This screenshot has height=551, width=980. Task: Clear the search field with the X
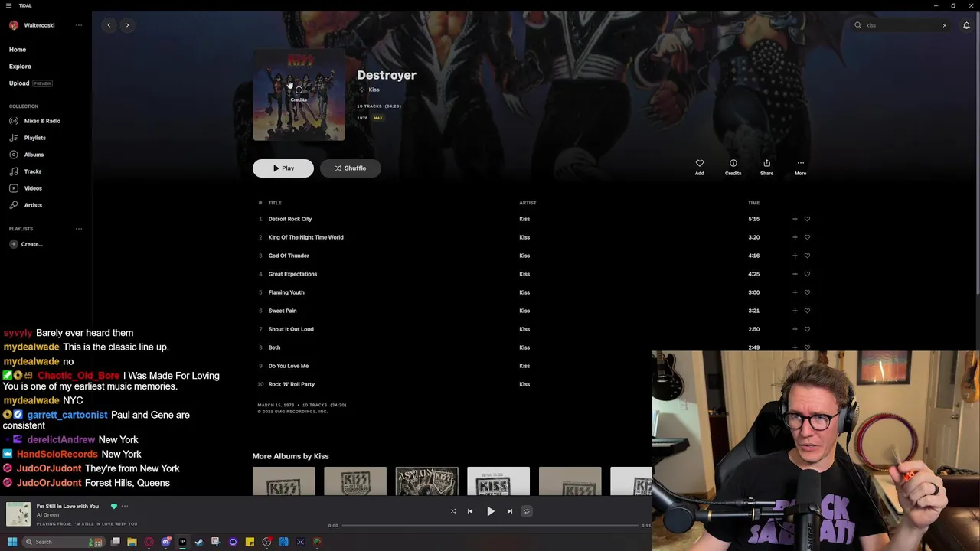[945, 25]
